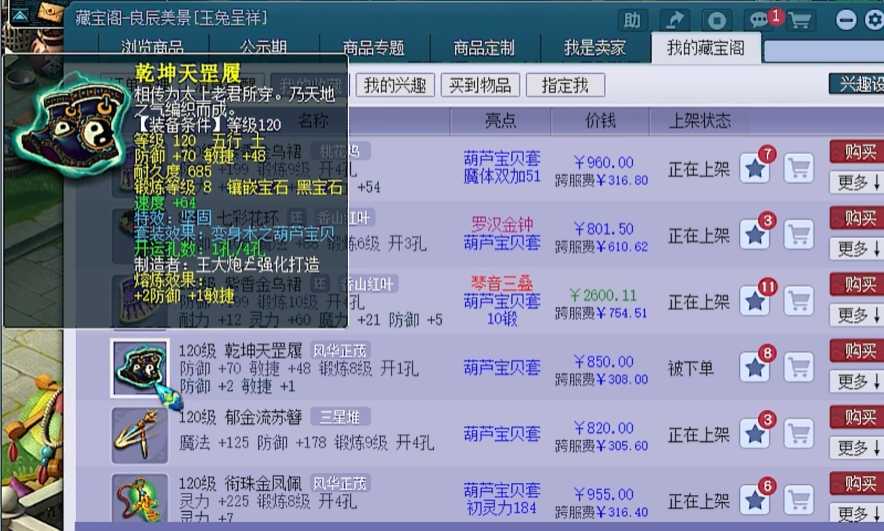Image resolution: width=884 pixels, height=531 pixels.
Task: Click the 120级 衔珠金凤佩 item name
Action: tap(241, 484)
